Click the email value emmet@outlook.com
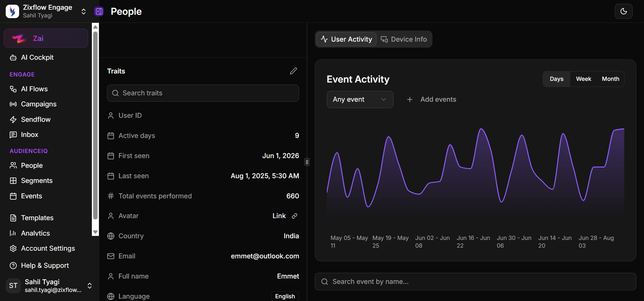Viewport: 644px width, 301px height. (265, 256)
